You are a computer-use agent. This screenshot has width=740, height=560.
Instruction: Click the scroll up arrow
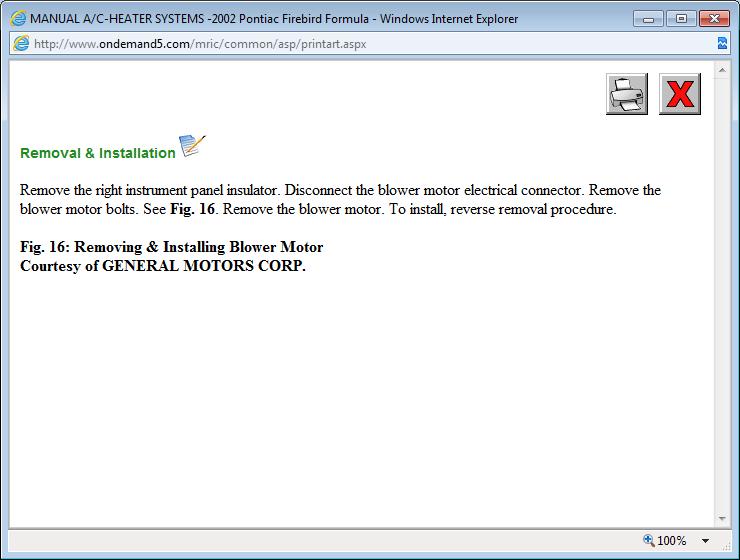click(x=722, y=70)
